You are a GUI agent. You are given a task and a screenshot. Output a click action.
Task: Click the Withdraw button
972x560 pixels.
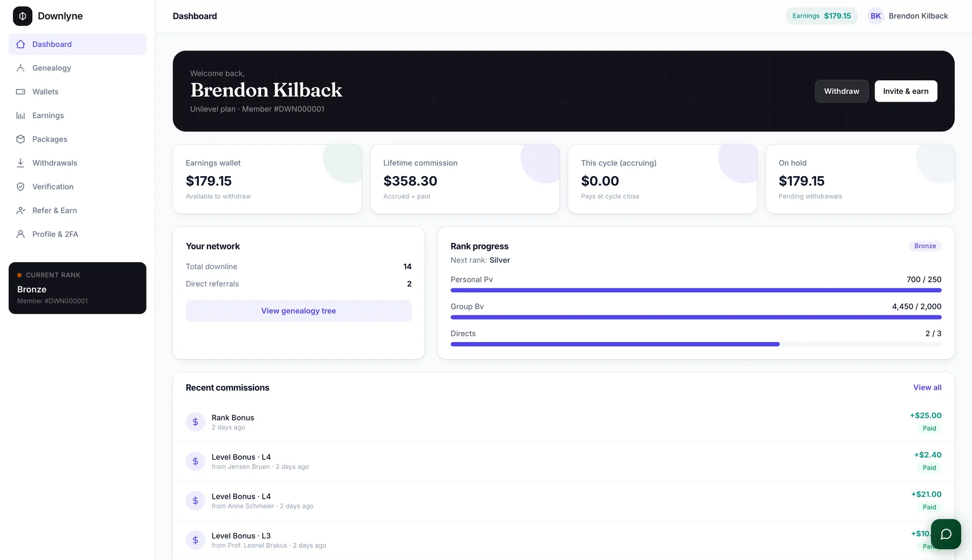point(841,91)
